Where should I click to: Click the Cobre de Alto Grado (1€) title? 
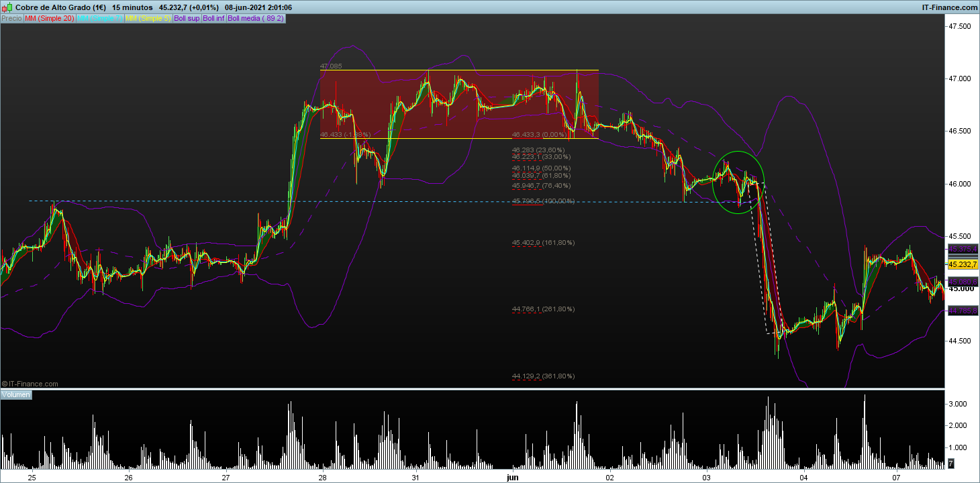[x=60, y=7]
